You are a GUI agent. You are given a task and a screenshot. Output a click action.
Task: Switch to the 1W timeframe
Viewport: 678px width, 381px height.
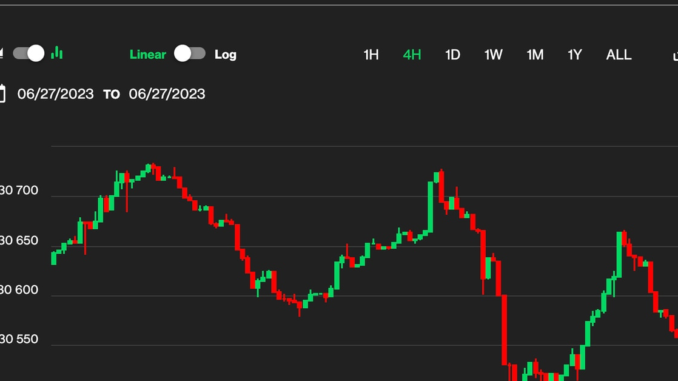point(493,55)
